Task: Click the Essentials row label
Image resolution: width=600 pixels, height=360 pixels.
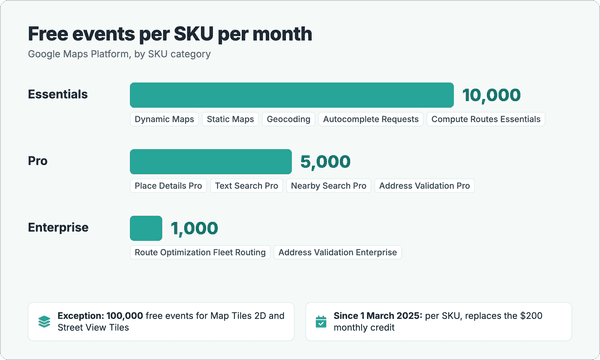Action: (x=58, y=94)
